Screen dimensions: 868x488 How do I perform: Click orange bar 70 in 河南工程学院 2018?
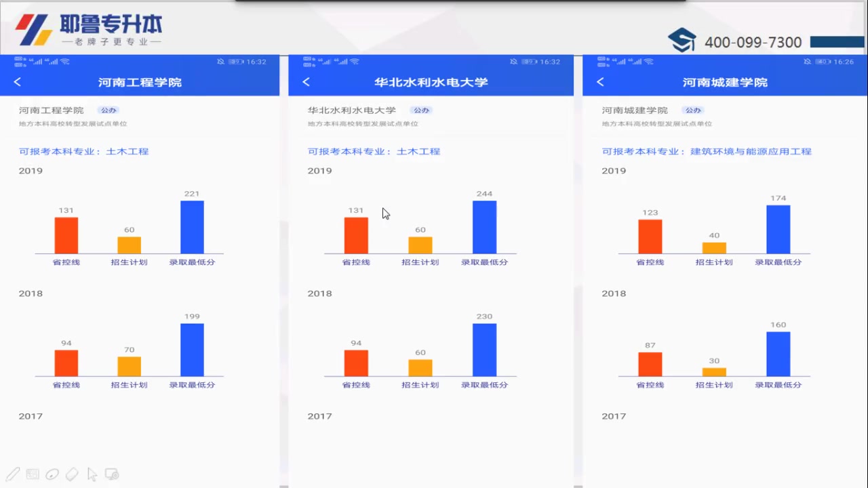(129, 367)
